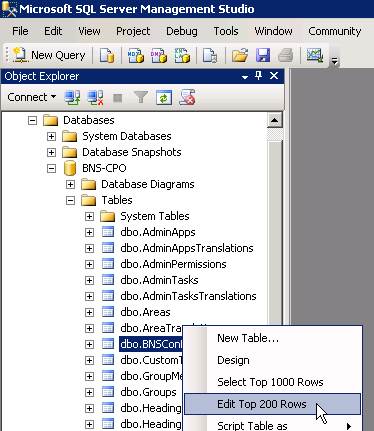Image resolution: width=374 pixels, height=431 pixels.
Task: Open the Connect dropdown in Object Explorer
Action: pyautogui.click(x=32, y=97)
